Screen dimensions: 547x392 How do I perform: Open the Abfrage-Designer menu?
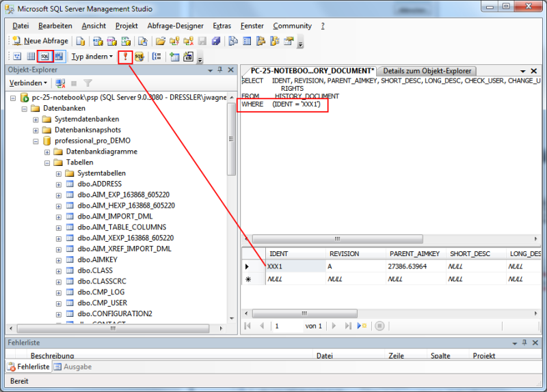tap(176, 26)
